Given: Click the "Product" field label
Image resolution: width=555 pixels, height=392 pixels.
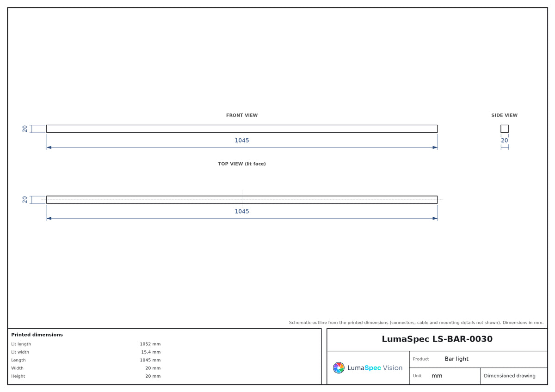Looking at the screenshot, I should [x=421, y=359].
